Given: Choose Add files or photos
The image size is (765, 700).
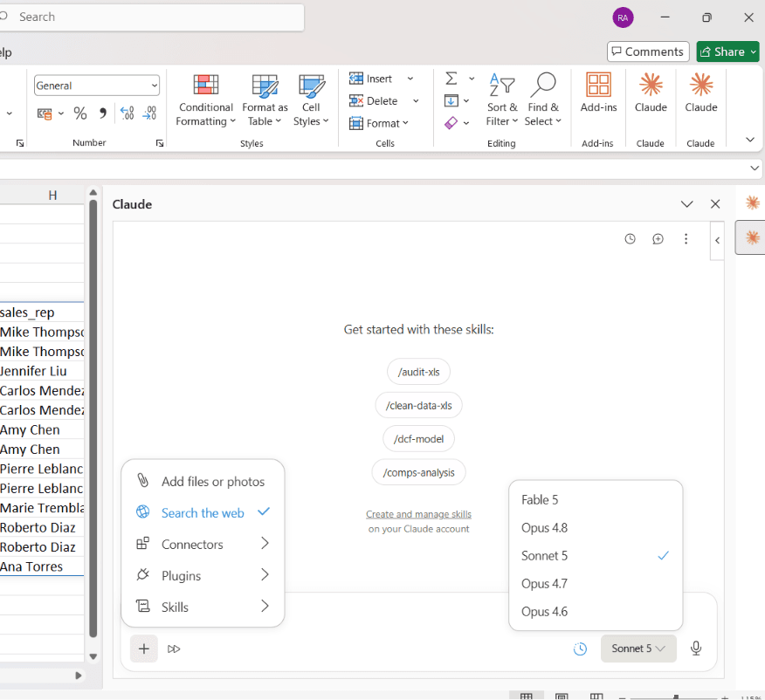Looking at the screenshot, I should point(203,482).
